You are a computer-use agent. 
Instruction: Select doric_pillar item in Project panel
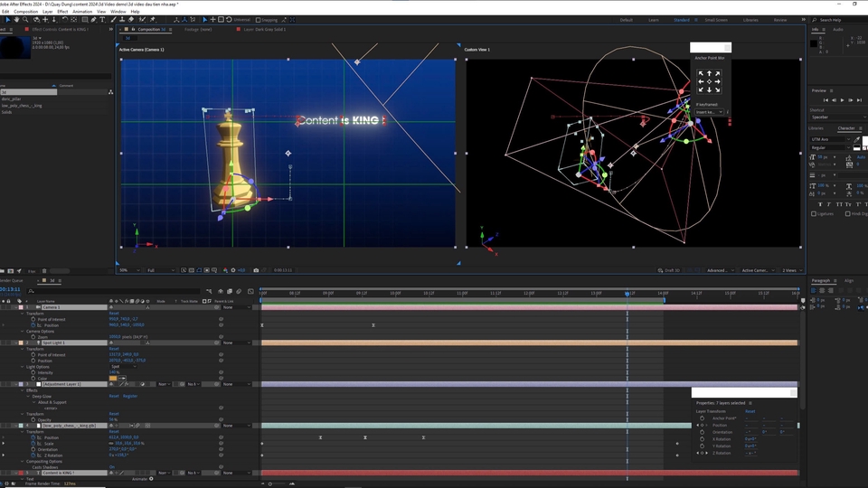tap(12, 99)
